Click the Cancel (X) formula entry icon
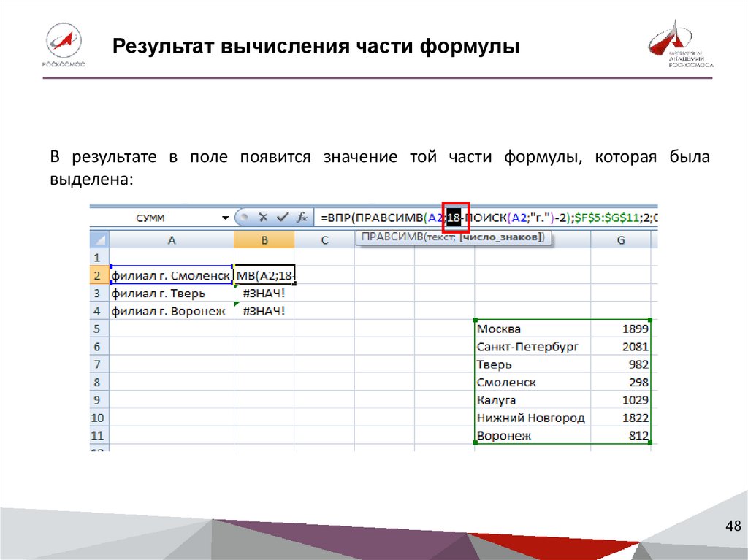This screenshot has width=748, height=560. point(263,218)
